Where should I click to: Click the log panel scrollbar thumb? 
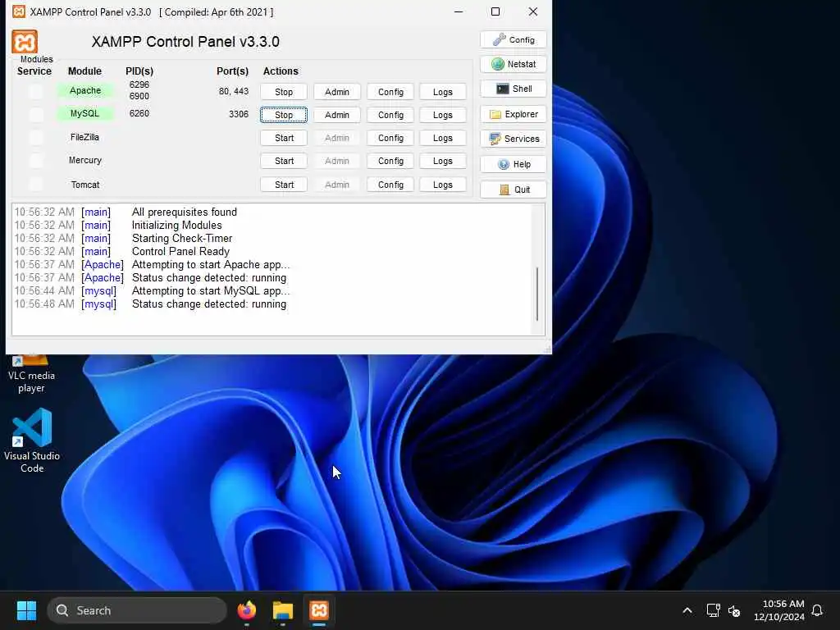tap(536, 294)
